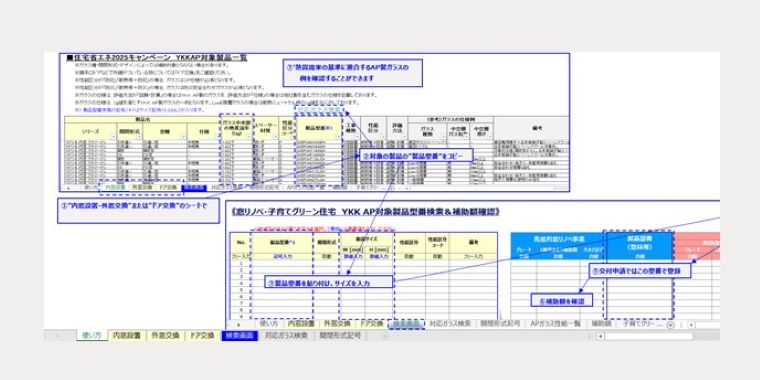Open the 使い方 sheet tab at bottom
The height and width of the screenshot is (380, 760).
pyautogui.click(x=92, y=335)
